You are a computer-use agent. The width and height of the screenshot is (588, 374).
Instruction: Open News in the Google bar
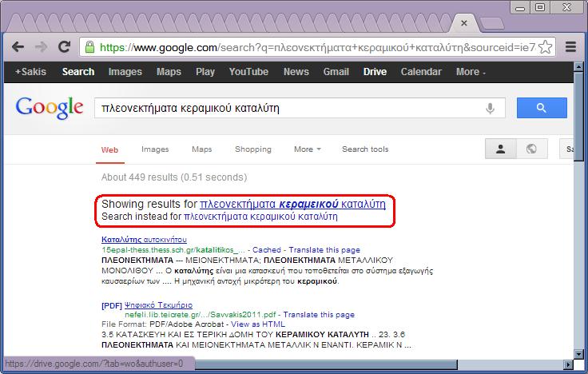coord(296,72)
